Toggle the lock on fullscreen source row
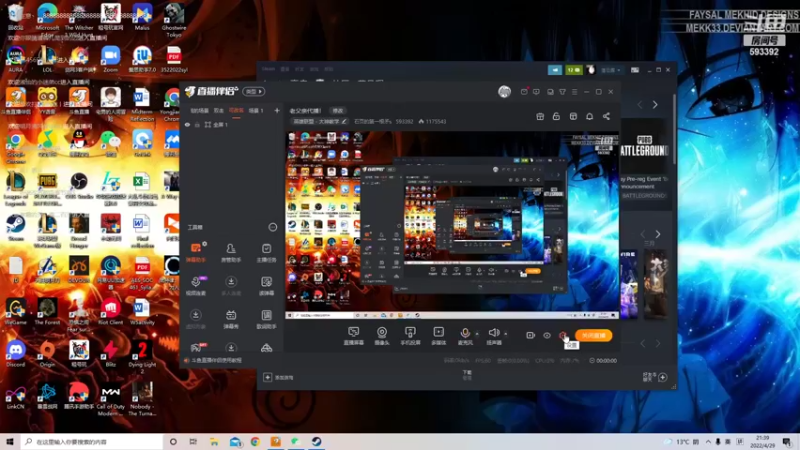800x450 pixels. click(197, 124)
